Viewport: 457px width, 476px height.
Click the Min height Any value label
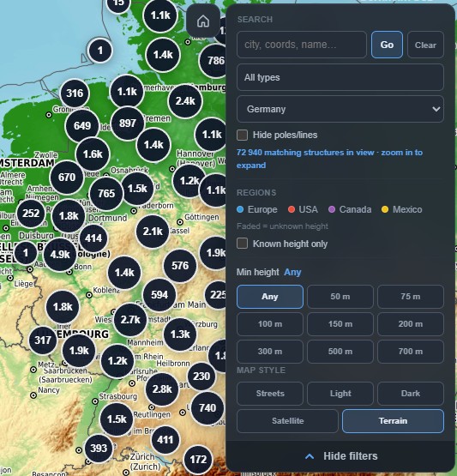click(292, 272)
